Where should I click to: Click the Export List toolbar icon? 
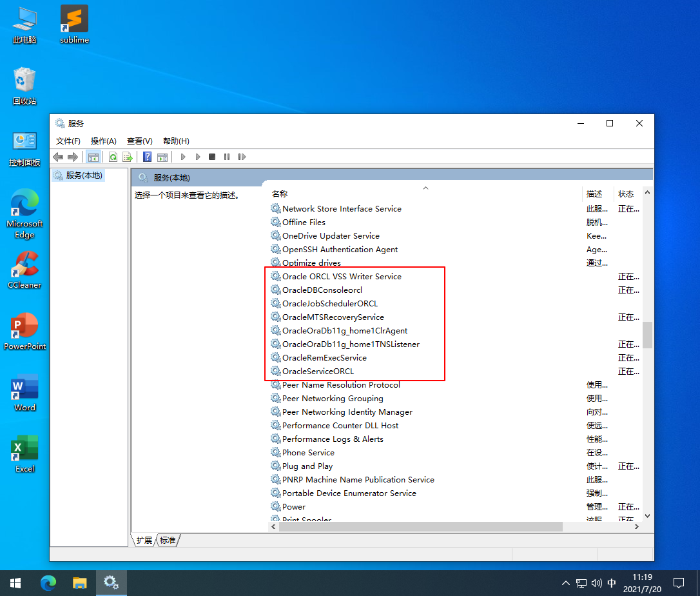coord(128,157)
